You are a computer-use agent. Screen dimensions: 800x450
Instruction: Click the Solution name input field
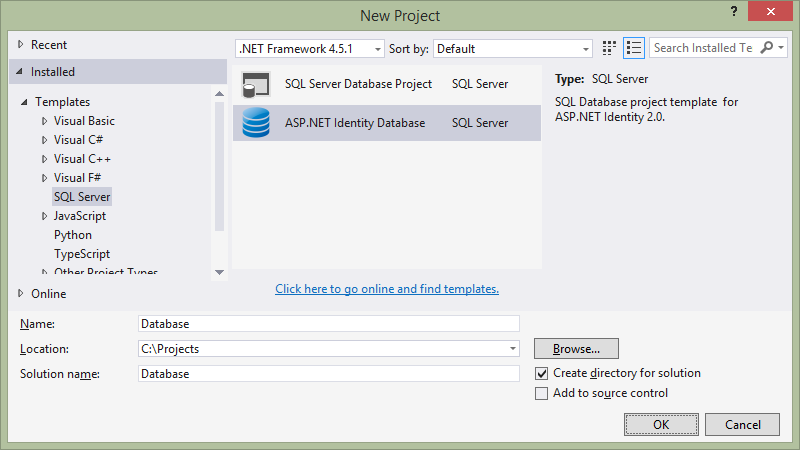click(x=329, y=374)
